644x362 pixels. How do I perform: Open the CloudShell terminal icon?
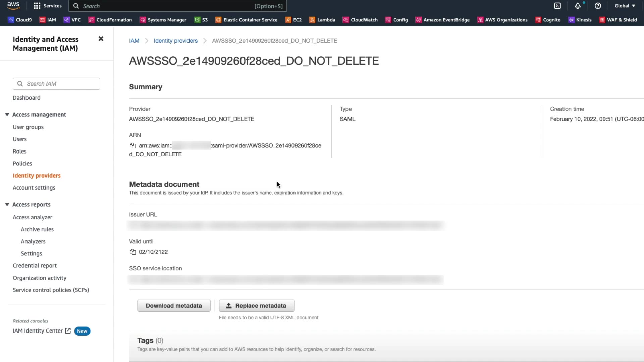[x=557, y=6]
